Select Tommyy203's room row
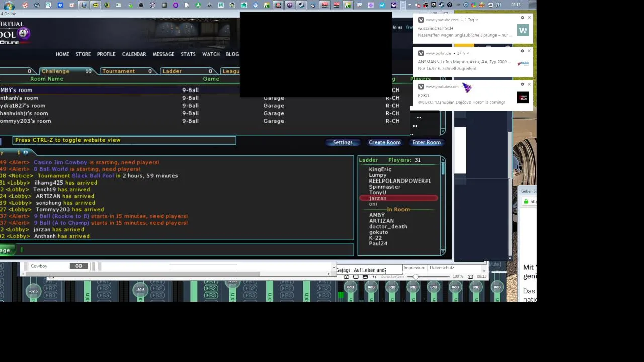 pyautogui.click(x=201, y=121)
